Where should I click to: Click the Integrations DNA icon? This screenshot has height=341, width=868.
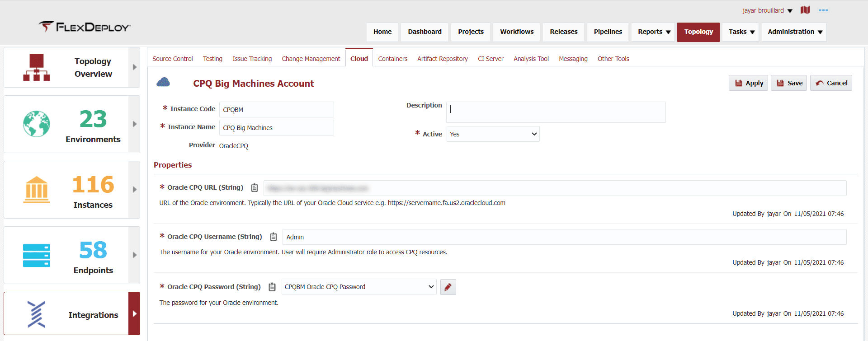(37, 314)
